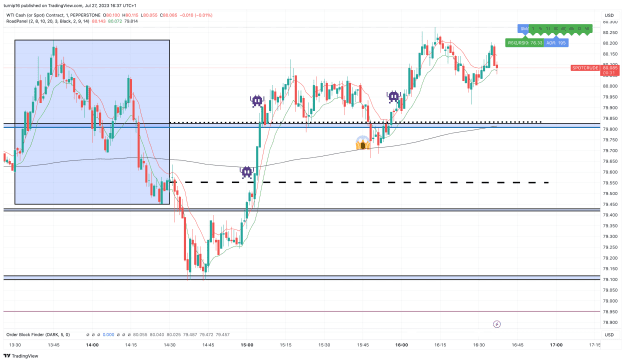
Task: Click the red SPOTCRUDE price label
Action: point(585,68)
